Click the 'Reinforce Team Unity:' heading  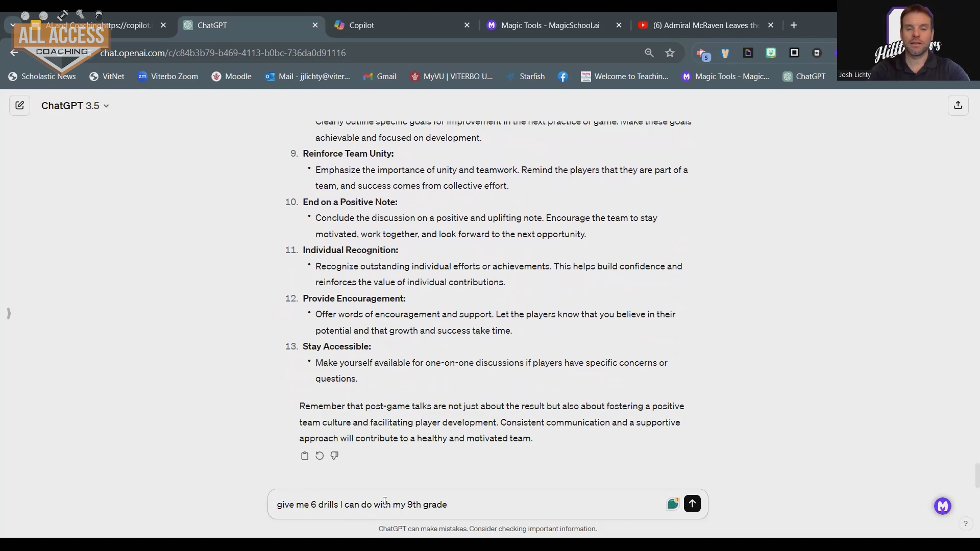pyautogui.click(x=348, y=154)
